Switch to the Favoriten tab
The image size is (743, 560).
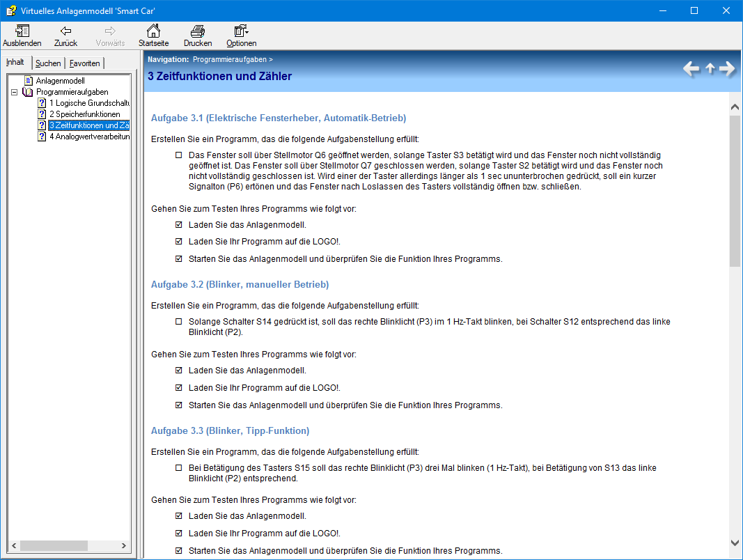(85, 63)
